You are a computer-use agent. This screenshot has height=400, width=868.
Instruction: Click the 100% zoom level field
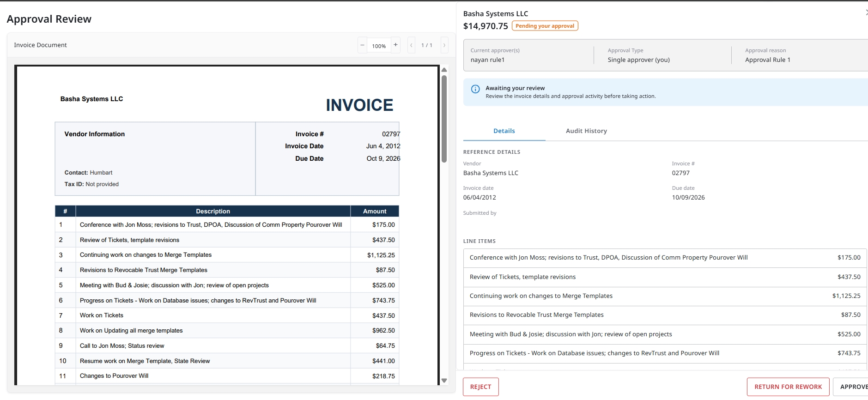coord(379,46)
